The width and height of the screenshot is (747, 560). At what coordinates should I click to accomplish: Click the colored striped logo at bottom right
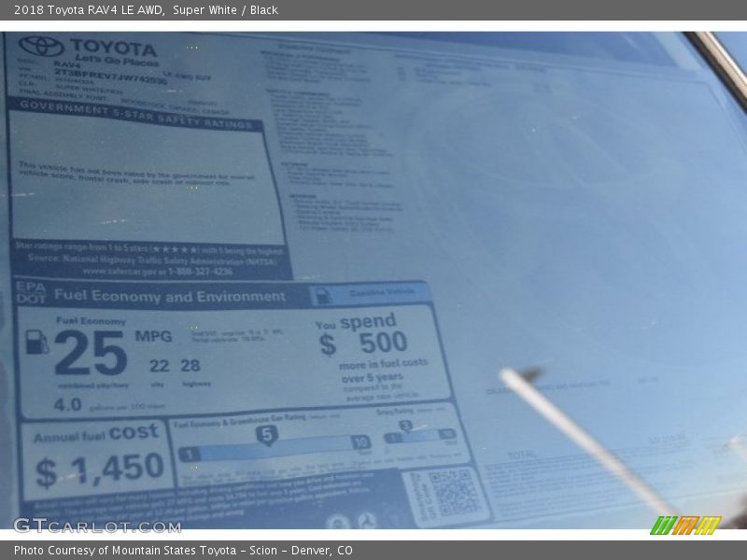coord(685,525)
